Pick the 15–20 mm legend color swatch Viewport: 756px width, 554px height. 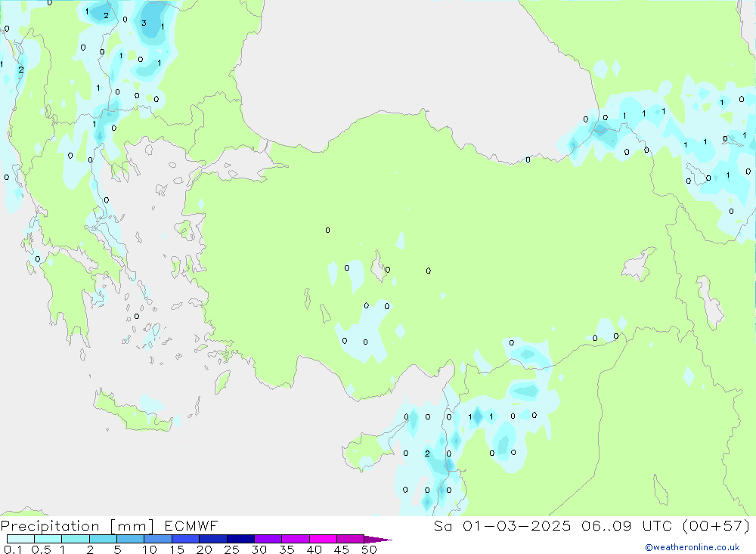point(185,539)
